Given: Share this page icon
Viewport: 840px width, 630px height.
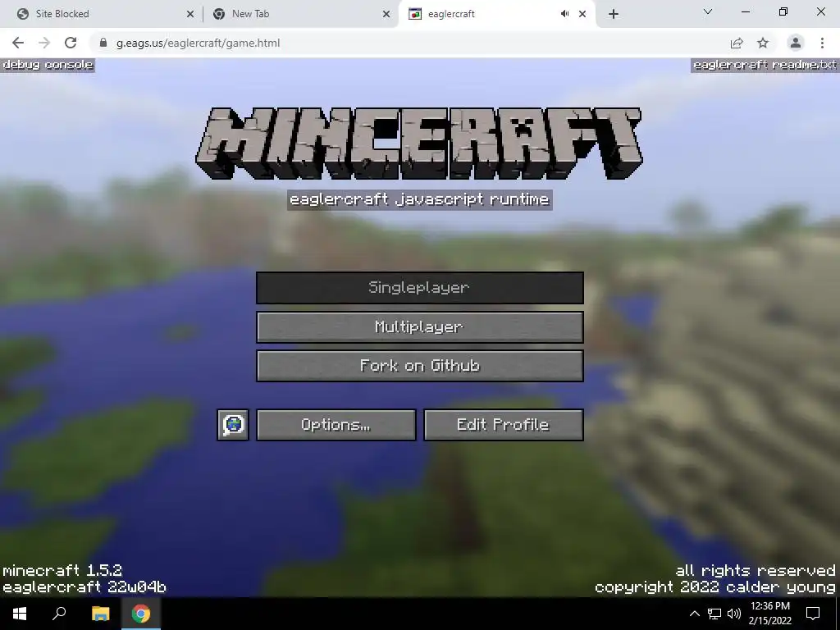Looking at the screenshot, I should coord(737,43).
